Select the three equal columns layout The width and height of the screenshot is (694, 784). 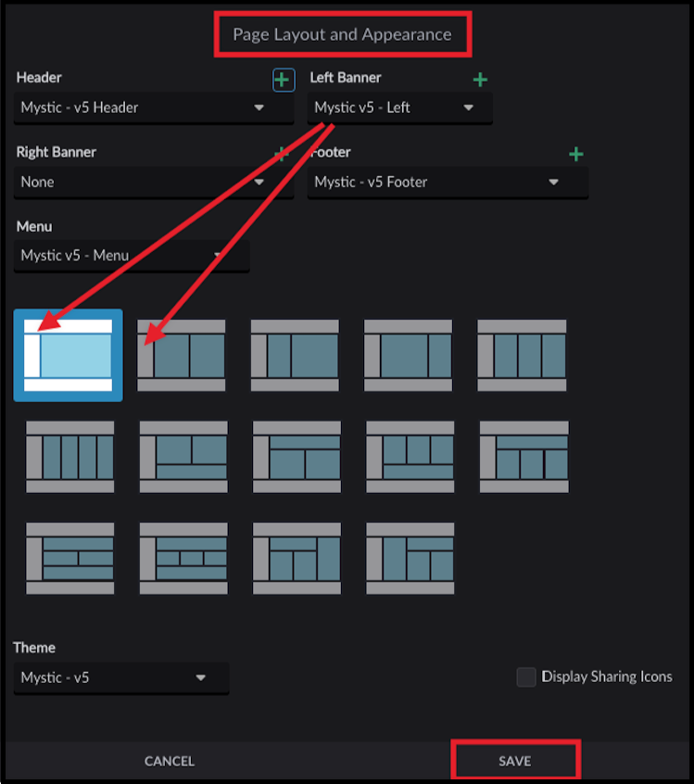tap(522, 356)
